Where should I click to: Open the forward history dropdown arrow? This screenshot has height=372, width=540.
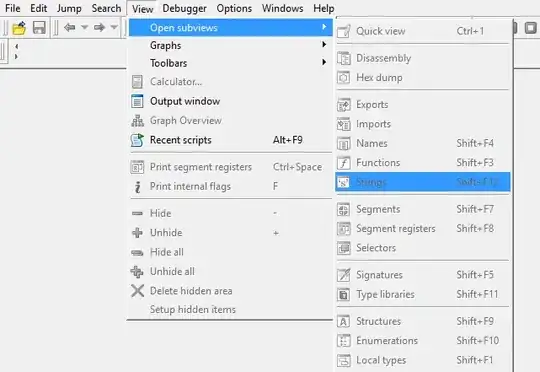[114, 27]
